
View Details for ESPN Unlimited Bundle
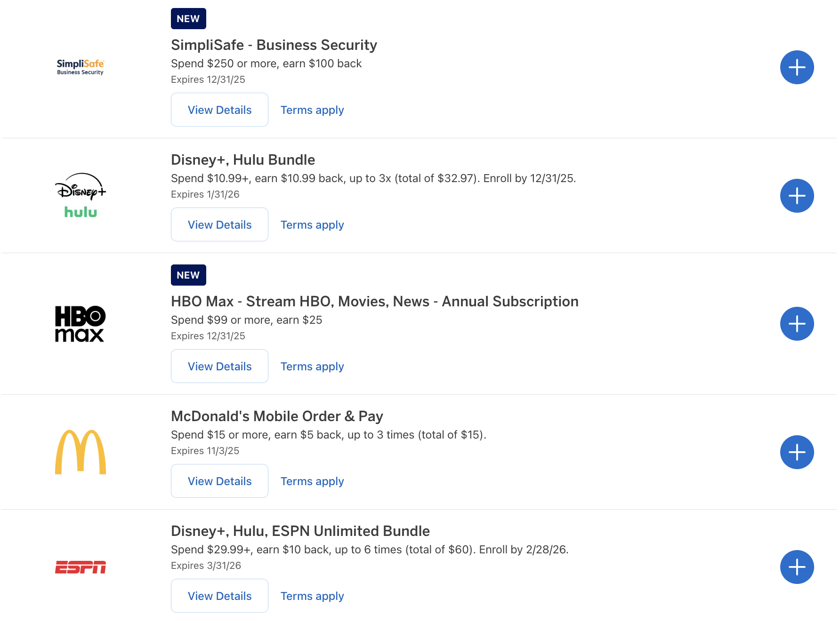tap(219, 596)
